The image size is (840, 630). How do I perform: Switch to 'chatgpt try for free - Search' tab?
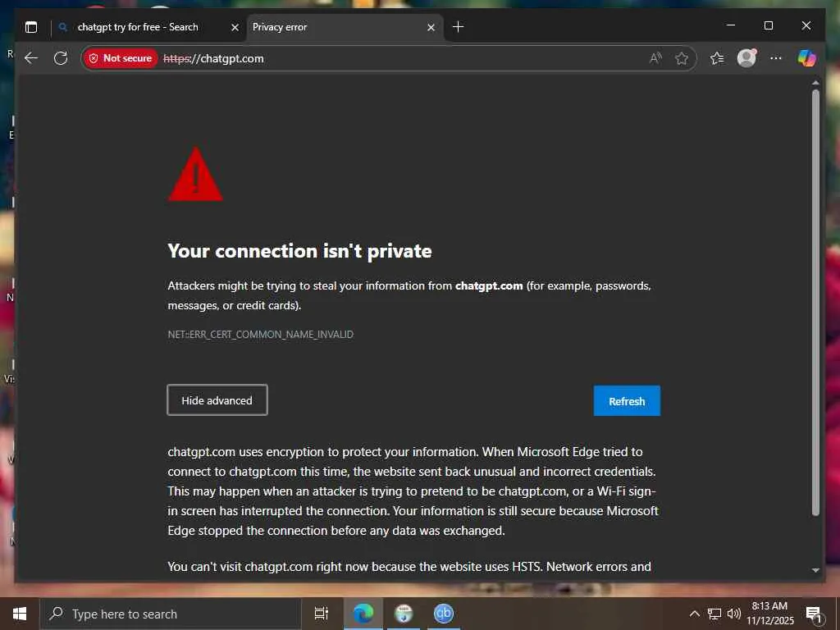(x=138, y=27)
